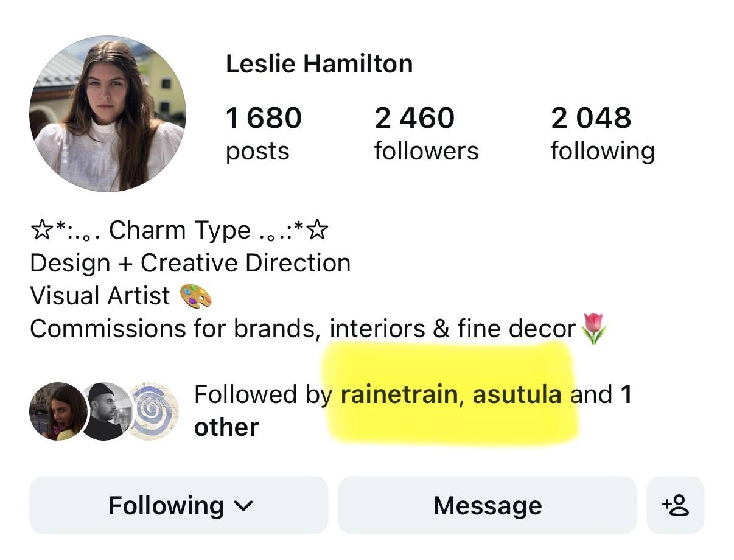This screenshot has height=560, width=734.
Task: Click the paint palette emoji in bio
Action: pos(196,296)
